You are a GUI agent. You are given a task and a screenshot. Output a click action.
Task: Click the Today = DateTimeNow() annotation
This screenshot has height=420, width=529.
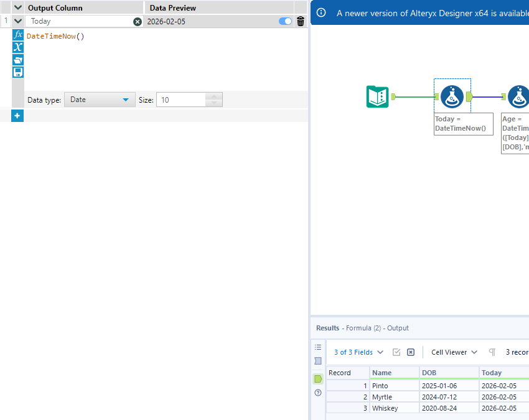point(463,124)
